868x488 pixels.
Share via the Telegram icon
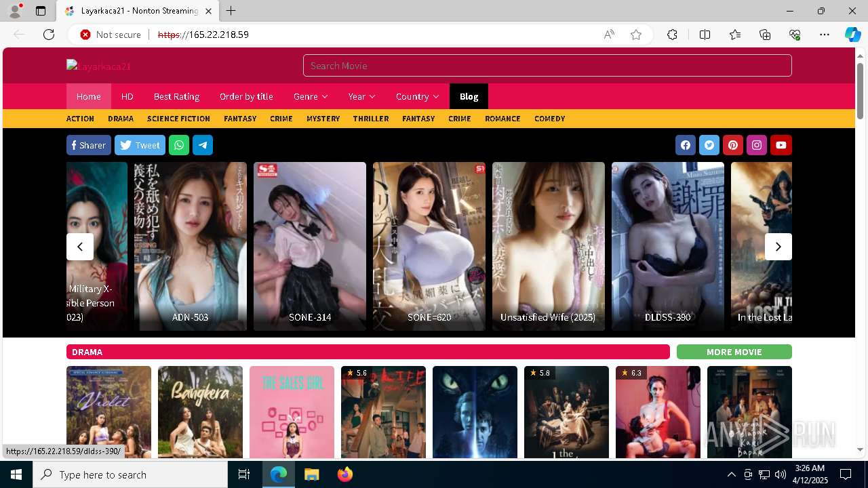click(x=203, y=145)
